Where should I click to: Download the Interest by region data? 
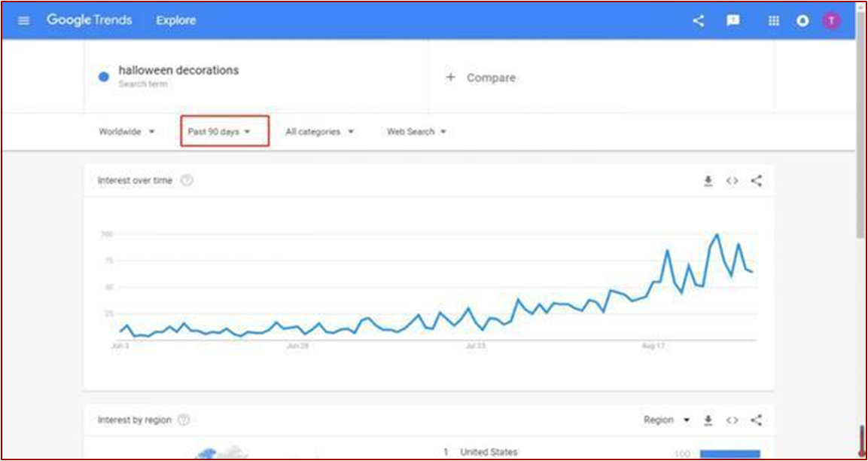tap(708, 420)
